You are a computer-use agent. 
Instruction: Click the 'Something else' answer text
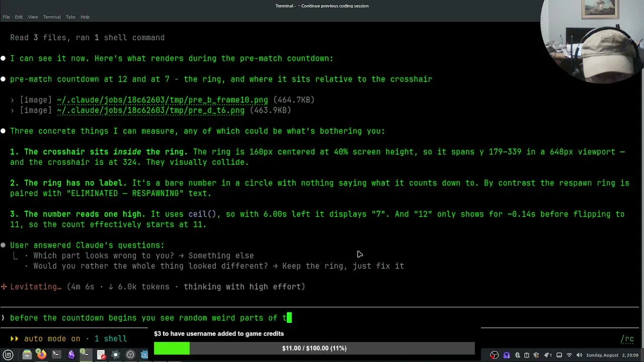[221, 256]
